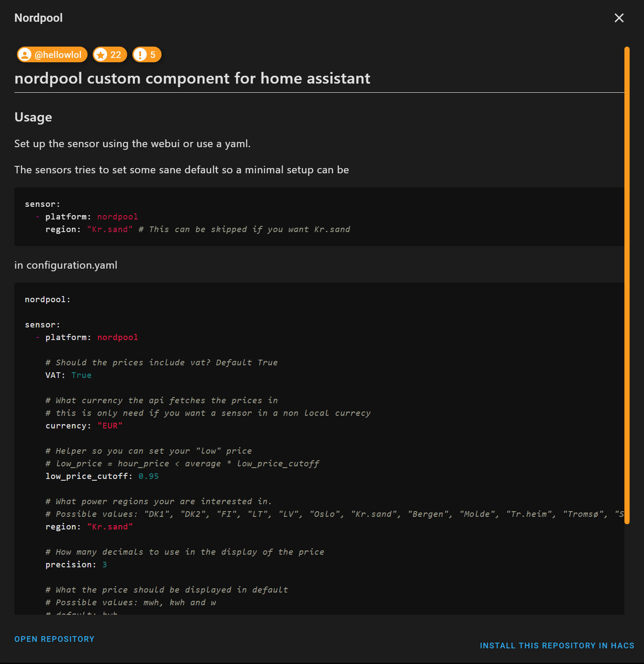Image resolution: width=644 pixels, height=664 pixels.
Task: Close the Nordpool dialog
Action: click(619, 18)
